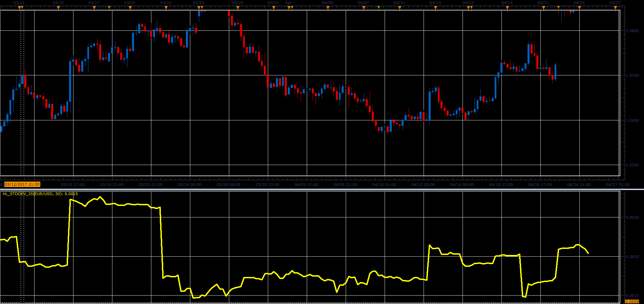
Task: Click the orange triangle marker under 04/05
Action: [x=328, y=7]
